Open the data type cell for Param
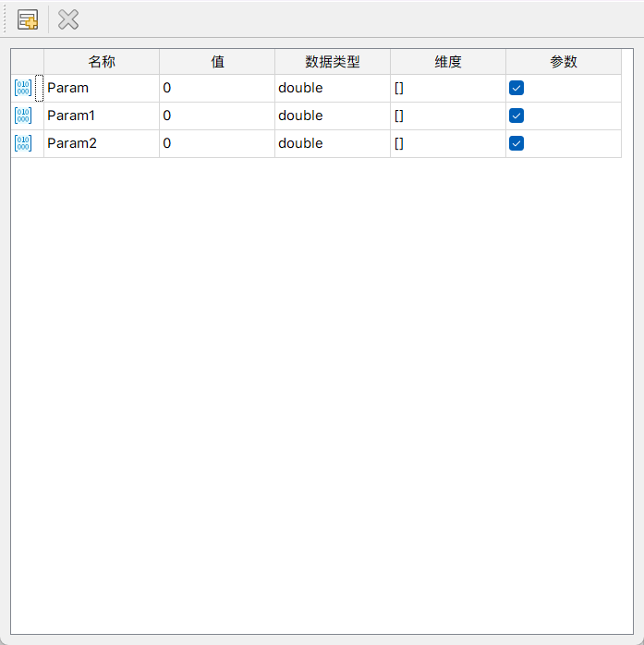 tap(332, 88)
